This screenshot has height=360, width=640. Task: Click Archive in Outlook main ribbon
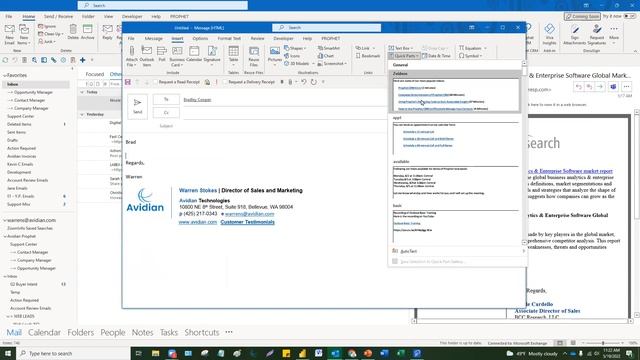tap(87, 32)
